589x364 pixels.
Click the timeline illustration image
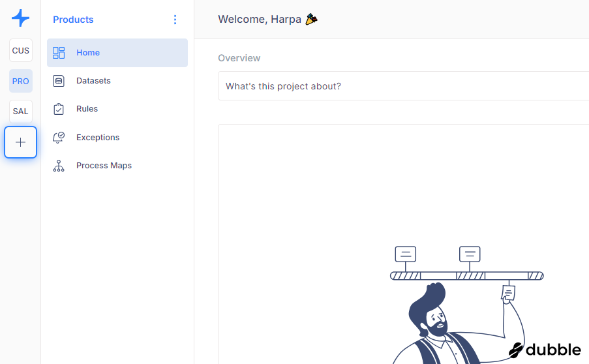pos(466,304)
